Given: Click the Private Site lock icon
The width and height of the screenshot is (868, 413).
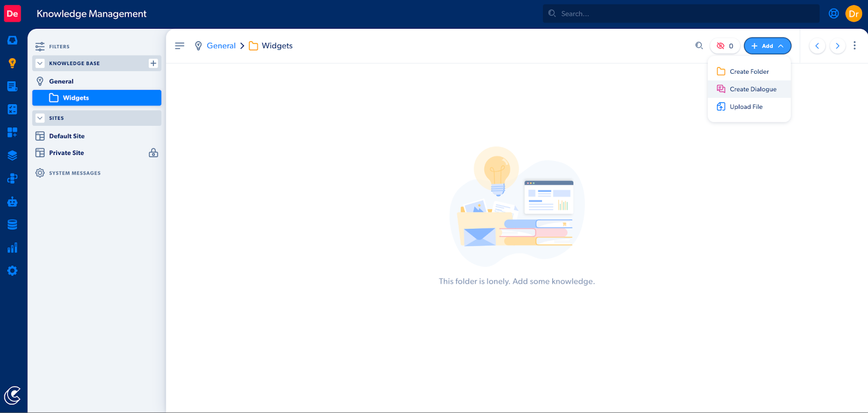Looking at the screenshot, I should pos(154,153).
